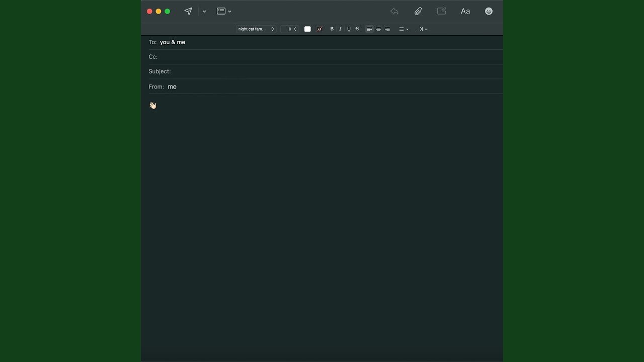Open the white text color swatch

[307, 29]
